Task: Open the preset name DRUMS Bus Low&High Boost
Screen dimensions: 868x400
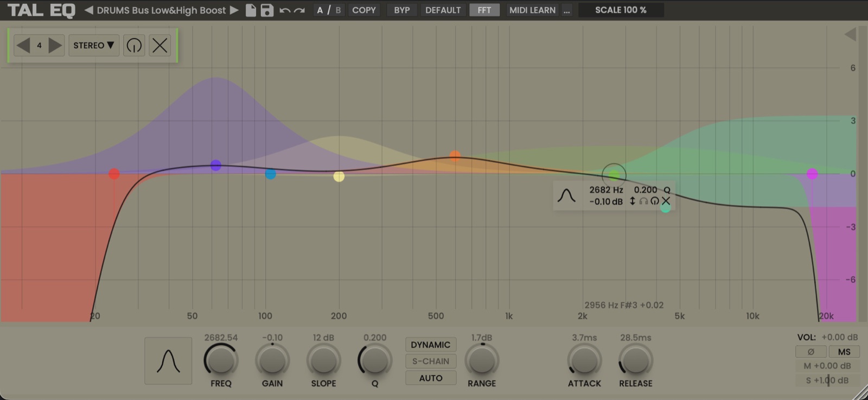Action: pos(161,10)
